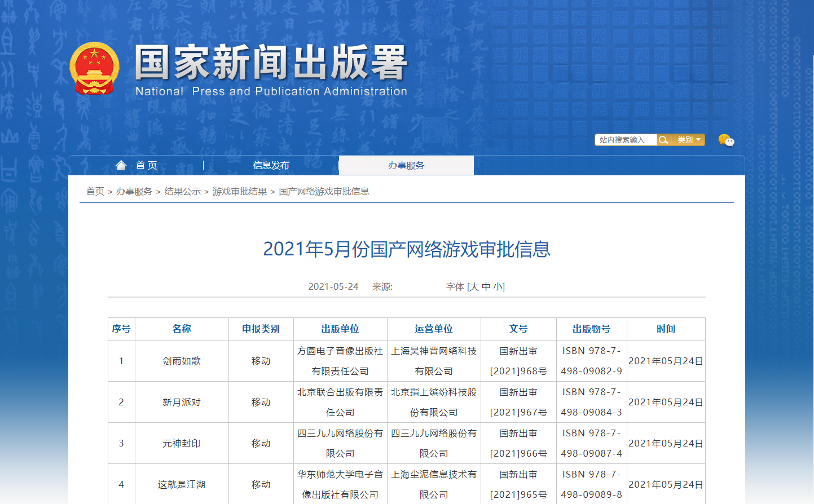Set font size to 小 (small)
The width and height of the screenshot is (814, 504).
tap(498, 287)
